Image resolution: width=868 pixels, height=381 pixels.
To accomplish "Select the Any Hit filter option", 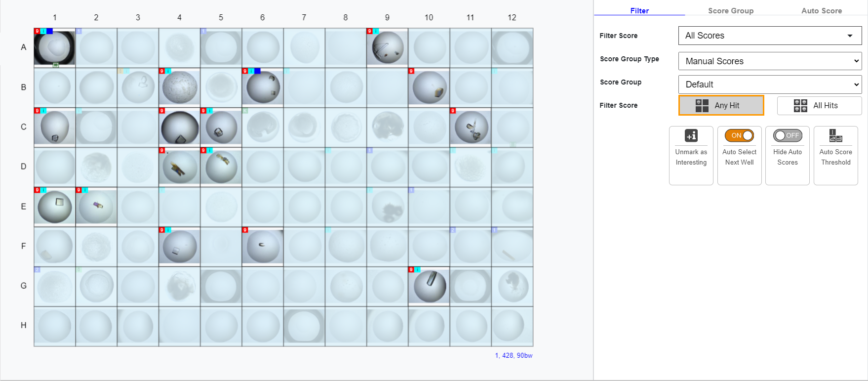I will click(x=721, y=106).
